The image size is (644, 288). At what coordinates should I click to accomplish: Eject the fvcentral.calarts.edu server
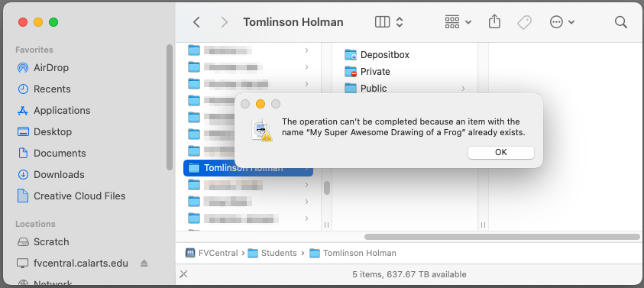tap(144, 264)
